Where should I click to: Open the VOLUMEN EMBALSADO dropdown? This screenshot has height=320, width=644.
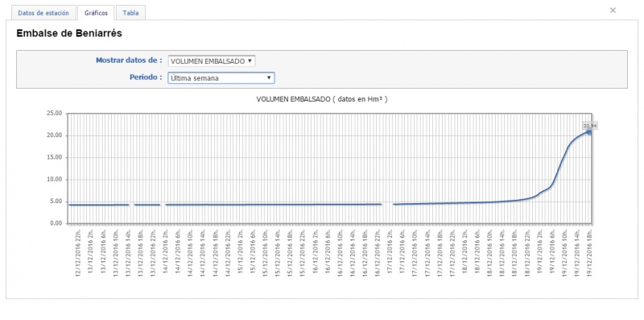212,61
